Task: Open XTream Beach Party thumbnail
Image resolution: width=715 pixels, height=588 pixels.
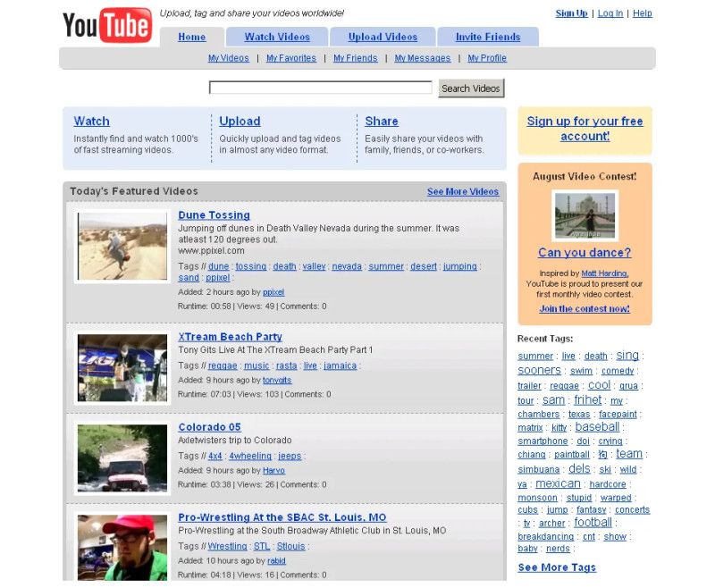Action: pyautogui.click(x=122, y=368)
